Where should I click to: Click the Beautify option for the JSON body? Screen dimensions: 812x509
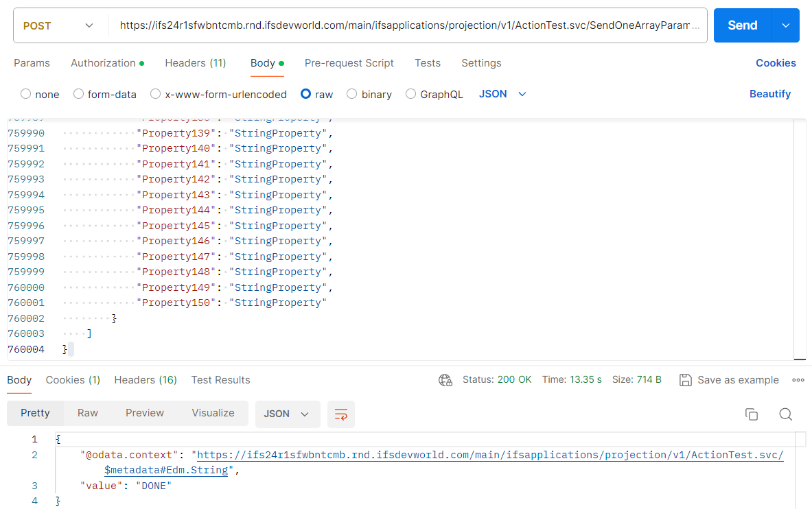click(770, 94)
